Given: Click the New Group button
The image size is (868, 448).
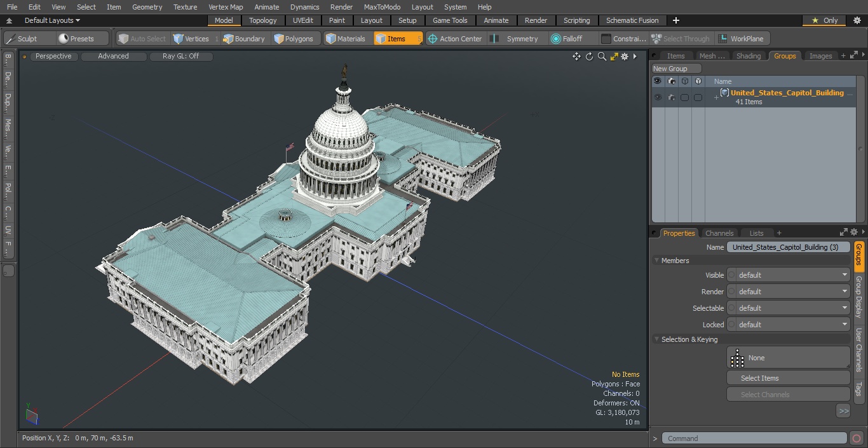Looking at the screenshot, I should point(677,69).
